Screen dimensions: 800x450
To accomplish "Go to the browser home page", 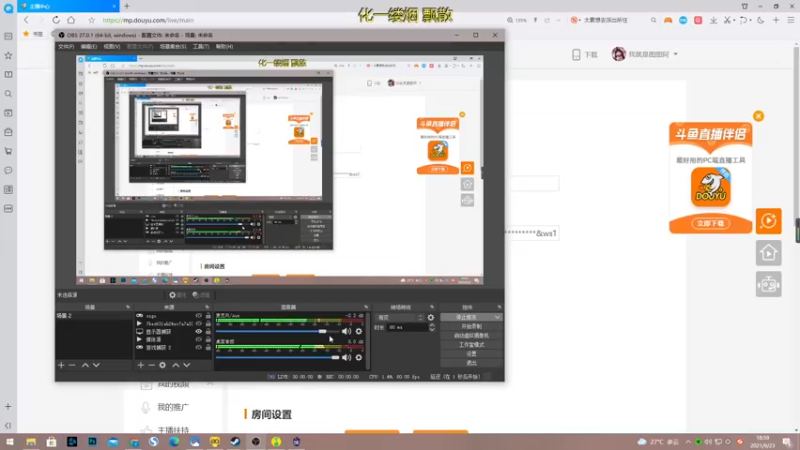I will click(71, 20).
